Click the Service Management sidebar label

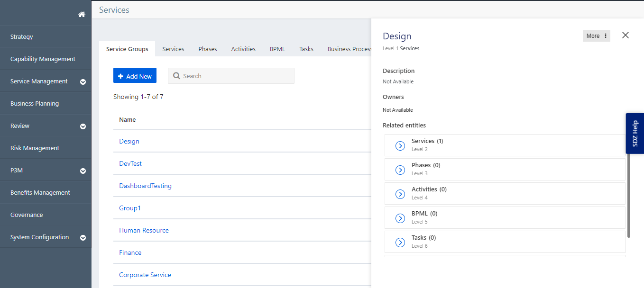(39, 81)
